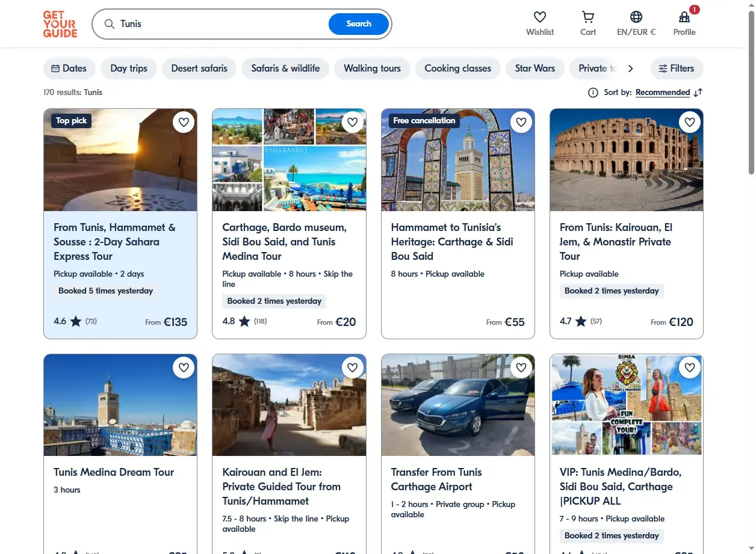The image size is (756, 554).
Task: Click the blue Search button
Action: (x=359, y=24)
